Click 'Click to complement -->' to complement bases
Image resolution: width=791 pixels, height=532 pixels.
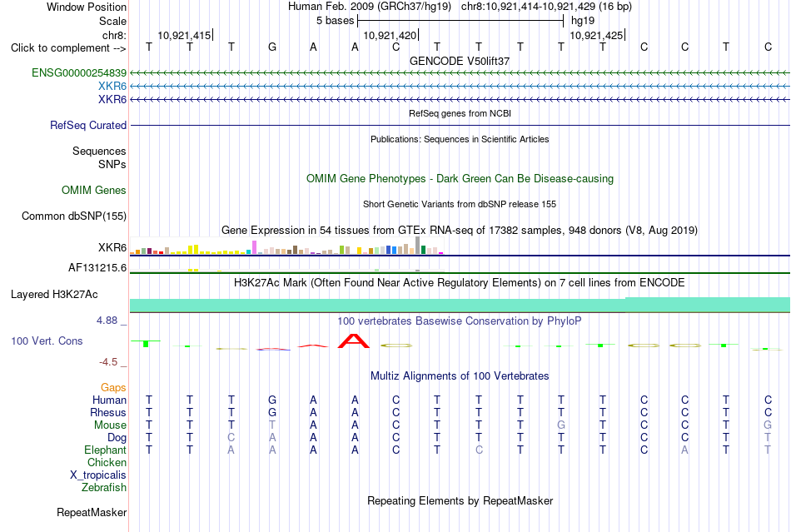click(68, 48)
